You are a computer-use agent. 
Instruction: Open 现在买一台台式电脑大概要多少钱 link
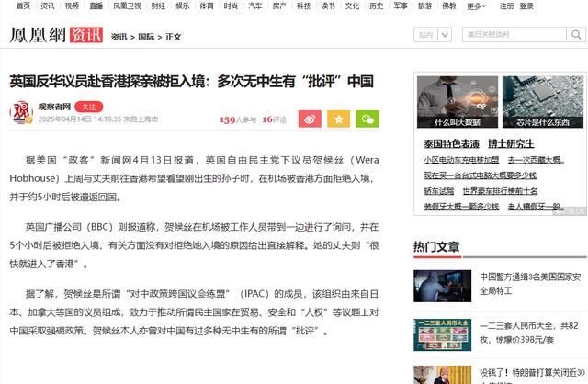pos(480,175)
